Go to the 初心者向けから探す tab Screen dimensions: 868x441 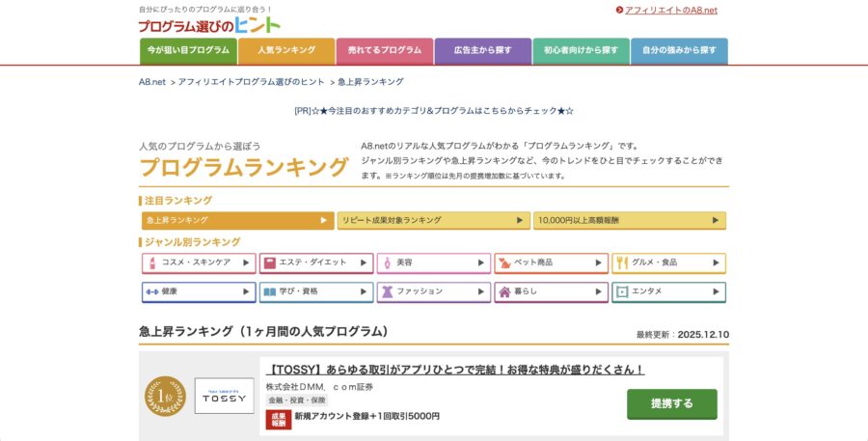click(x=581, y=51)
